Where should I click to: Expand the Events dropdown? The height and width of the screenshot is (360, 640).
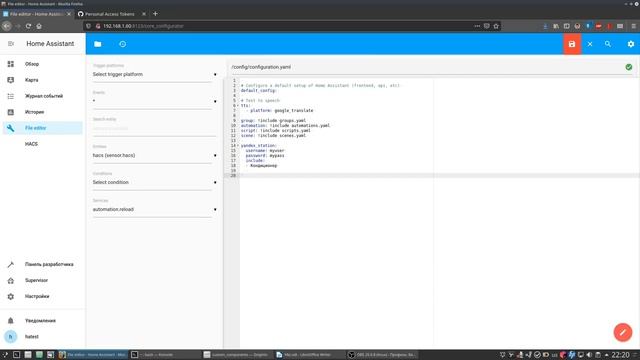click(x=154, y=101)
